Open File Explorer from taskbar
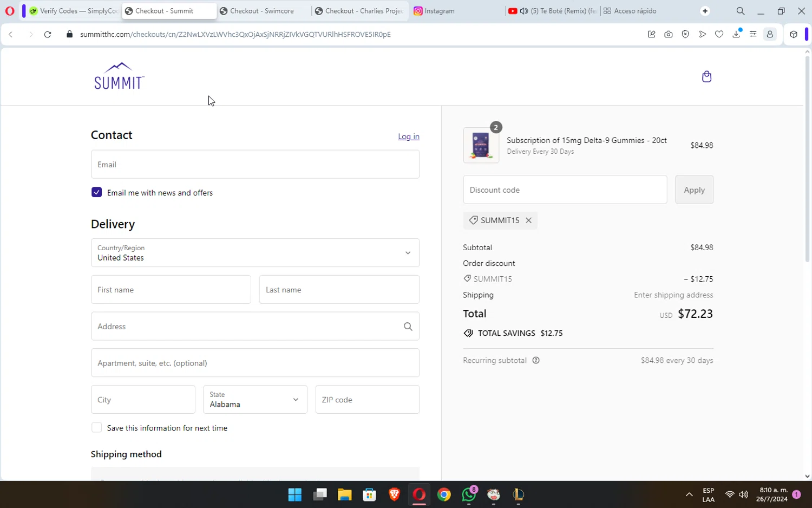The height and width of the screenshot is (508, 812). (345, 494)
